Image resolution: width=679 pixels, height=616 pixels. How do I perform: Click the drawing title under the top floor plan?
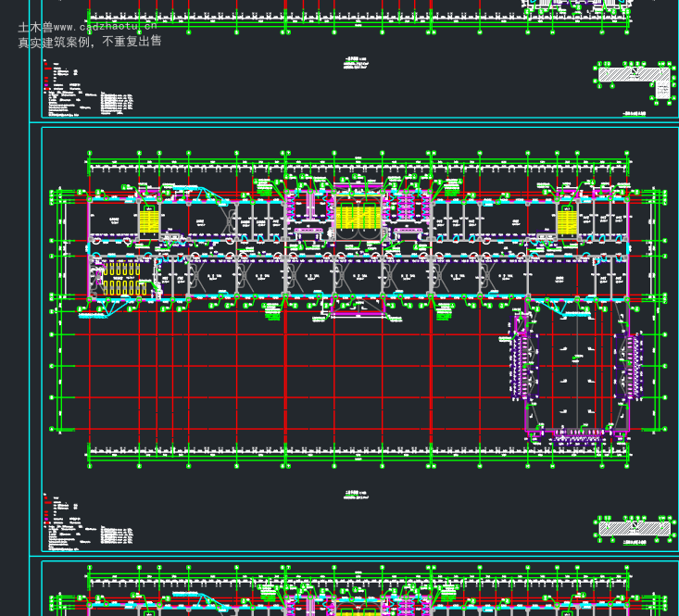click(x=356, y=63)
